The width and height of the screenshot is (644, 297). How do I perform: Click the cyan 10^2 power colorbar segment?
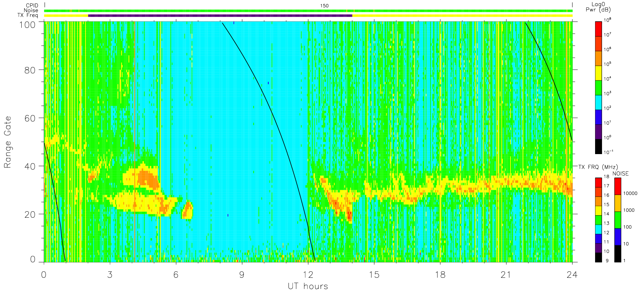pos(598,102)
